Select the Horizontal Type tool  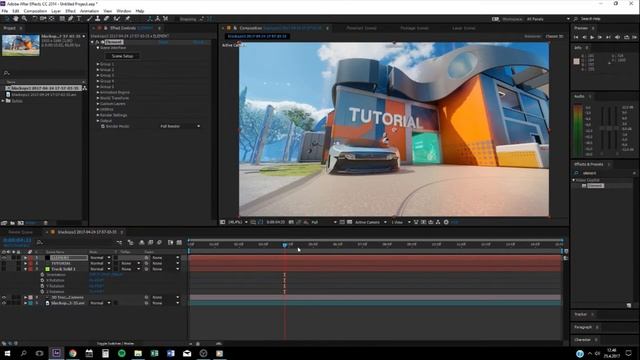tap(79, 19)
